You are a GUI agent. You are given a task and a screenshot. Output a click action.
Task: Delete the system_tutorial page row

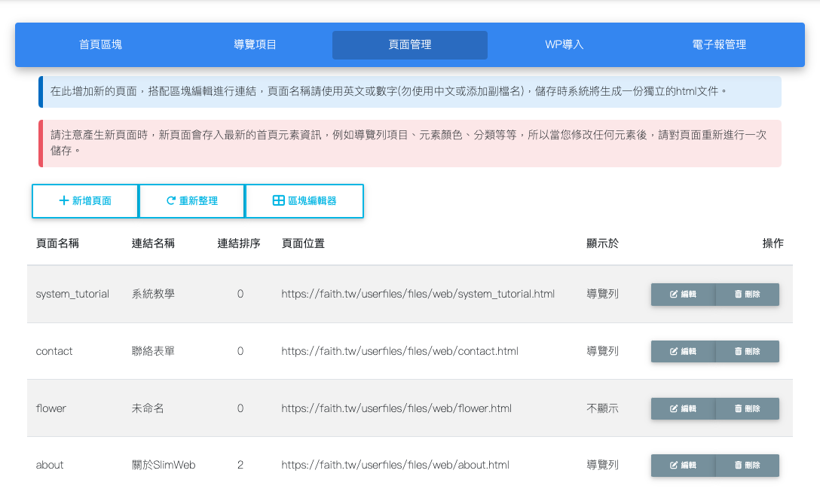(x=747, y=295)
